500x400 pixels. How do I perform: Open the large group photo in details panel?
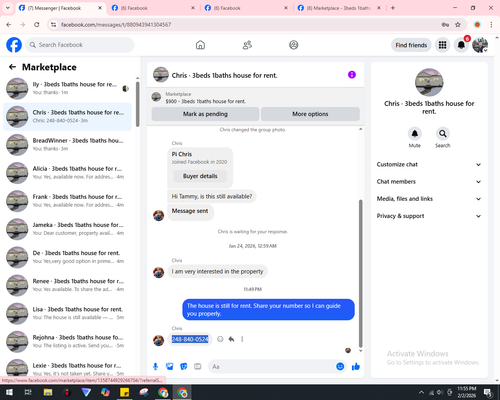tap(429, 82)
